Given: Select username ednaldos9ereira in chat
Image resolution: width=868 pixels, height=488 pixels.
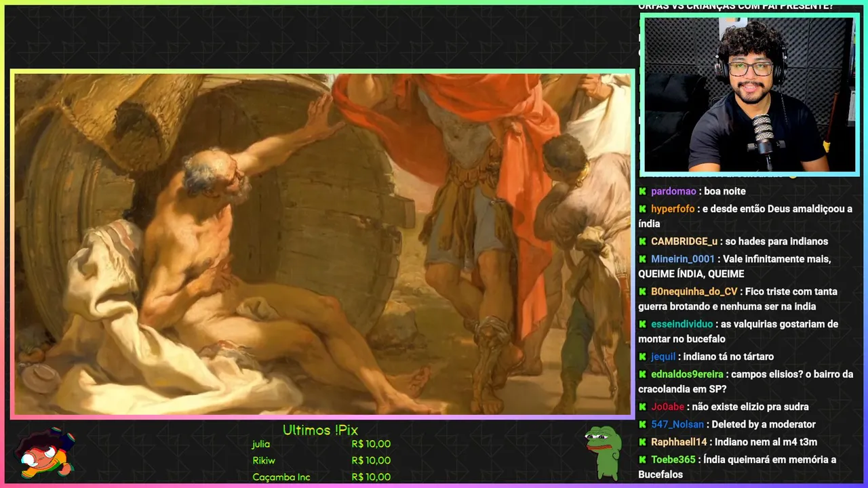Looking at the screenshot, I should [688, 375].
